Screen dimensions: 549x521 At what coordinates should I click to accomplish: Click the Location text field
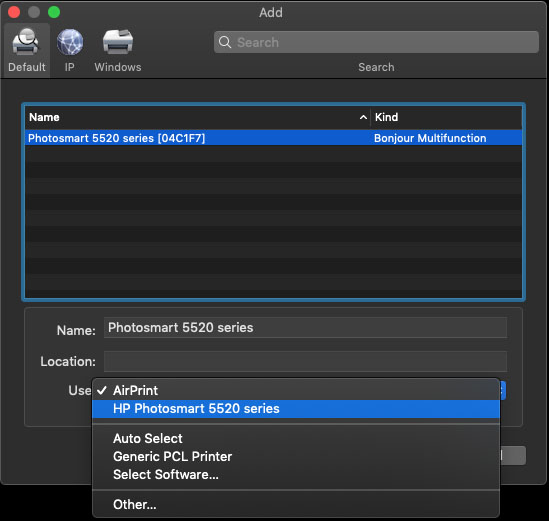pyautogui.click(x=305, y=361)
